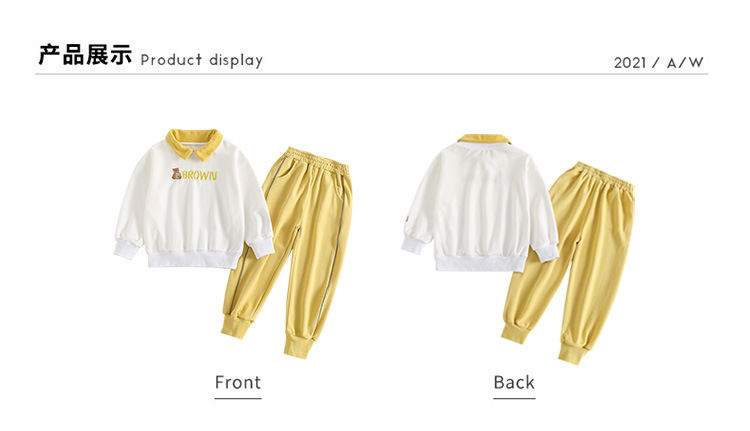Click the back-view yellow jogger pants

click(569, 263)
